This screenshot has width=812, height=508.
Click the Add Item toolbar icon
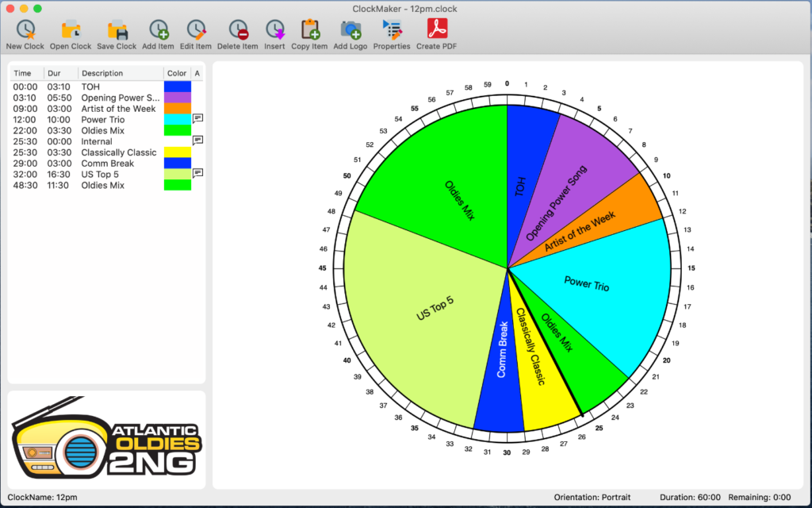159,29
